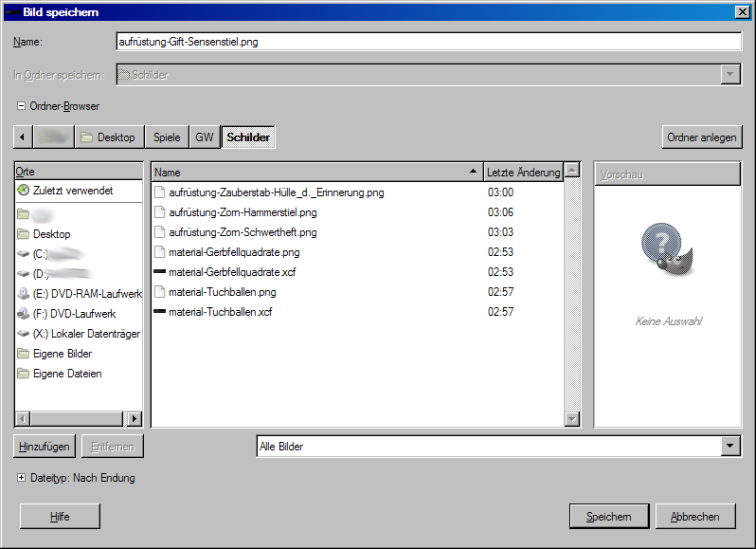The height and width of the screenshot is (549, 756).
Task: Click into the Name text field
Action: pos(426,42)
